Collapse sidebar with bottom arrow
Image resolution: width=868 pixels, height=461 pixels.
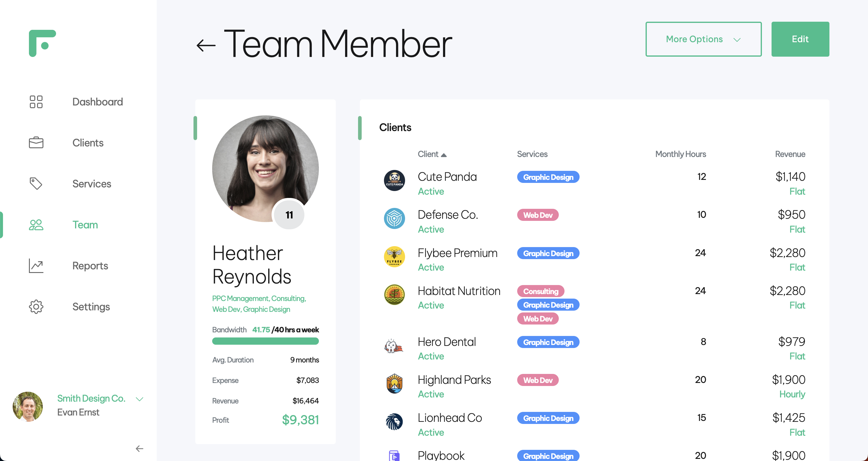coord(140,449)
